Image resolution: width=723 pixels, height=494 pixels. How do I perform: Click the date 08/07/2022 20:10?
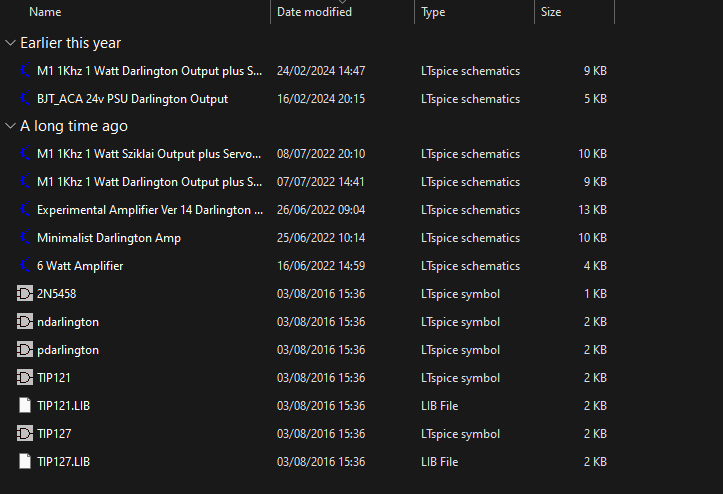pos(321,154)
